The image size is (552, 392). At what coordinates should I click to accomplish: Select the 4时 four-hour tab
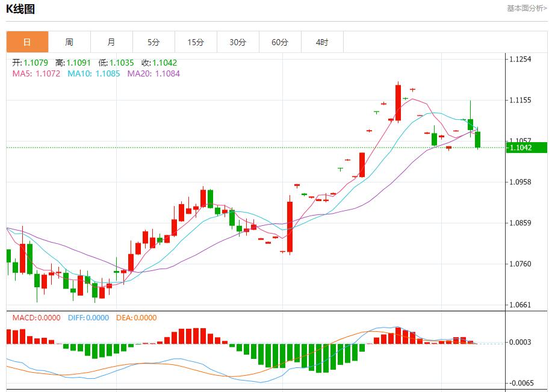(322, 42)
